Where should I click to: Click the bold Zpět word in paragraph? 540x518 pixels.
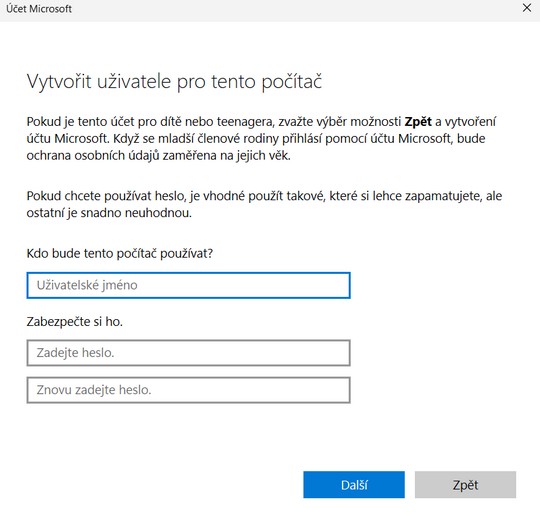point(418,122)
